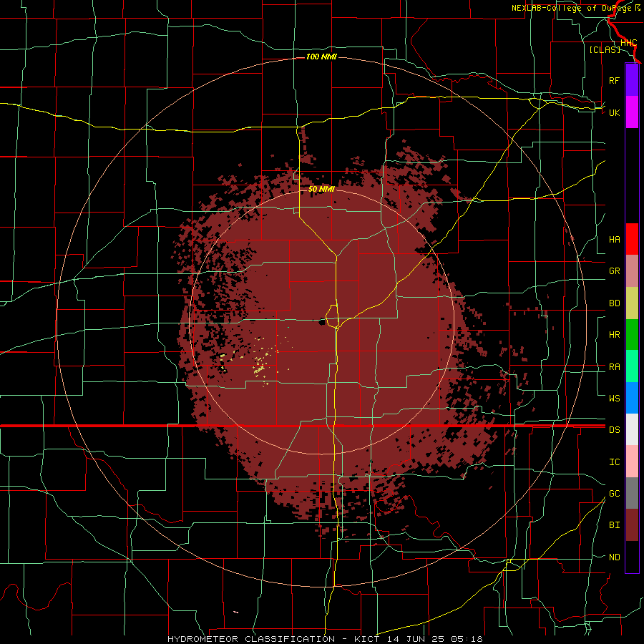The image size is (644, 644).
Task: Click the GC legend label
Action: point(614,493)
